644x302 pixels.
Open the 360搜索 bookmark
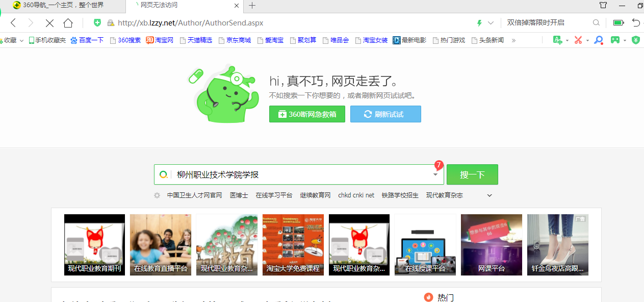click(x=125, y=40)
